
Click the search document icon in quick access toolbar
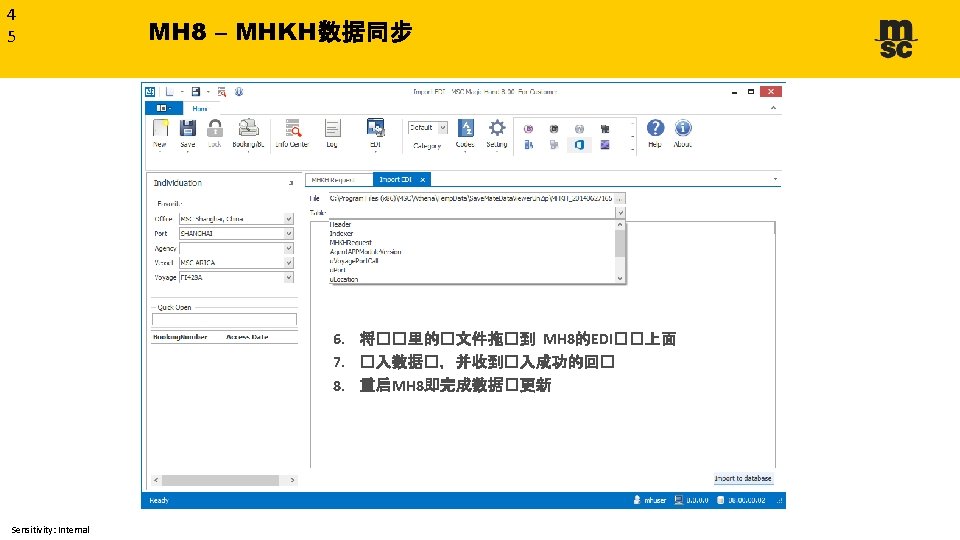[222, 92]
